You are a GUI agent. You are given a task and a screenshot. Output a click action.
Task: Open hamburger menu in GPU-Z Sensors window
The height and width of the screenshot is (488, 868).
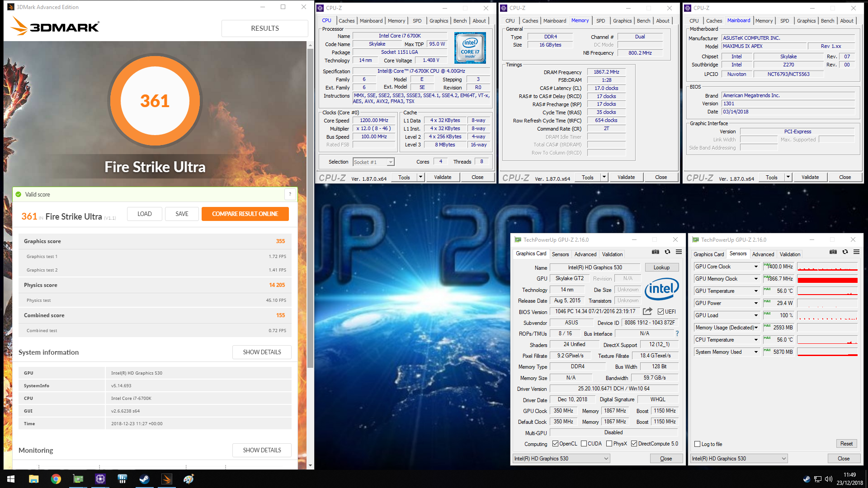(x=856, y=252)
